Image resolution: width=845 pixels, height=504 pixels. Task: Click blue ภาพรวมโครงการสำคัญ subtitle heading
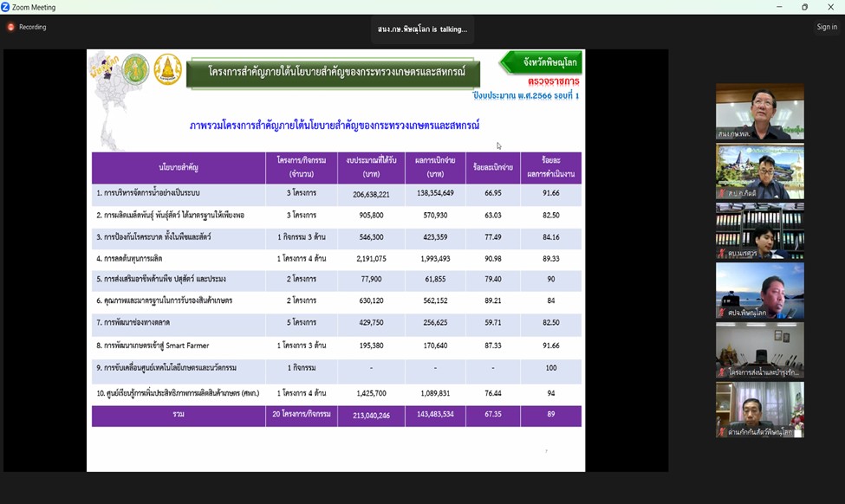[335, 126]
